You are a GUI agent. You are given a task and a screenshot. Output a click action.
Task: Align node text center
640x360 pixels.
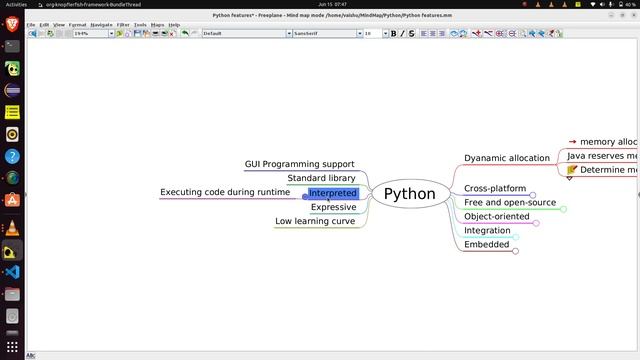coord(433,33)
